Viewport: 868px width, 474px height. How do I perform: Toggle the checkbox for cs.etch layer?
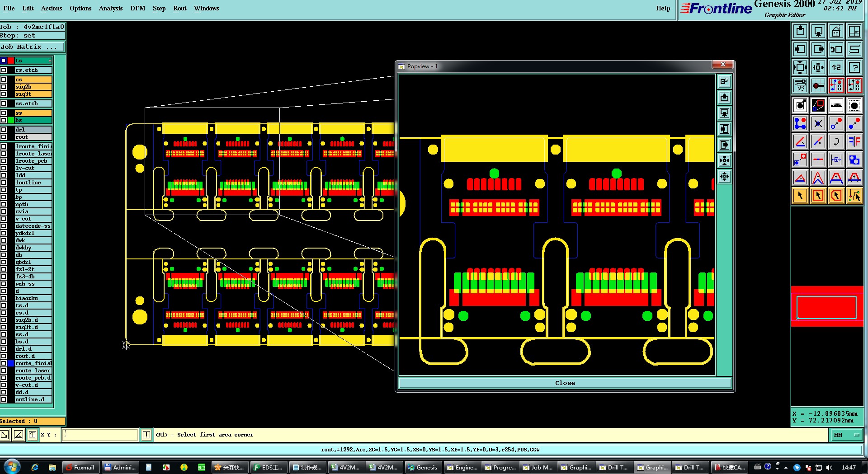pos(4,70)
